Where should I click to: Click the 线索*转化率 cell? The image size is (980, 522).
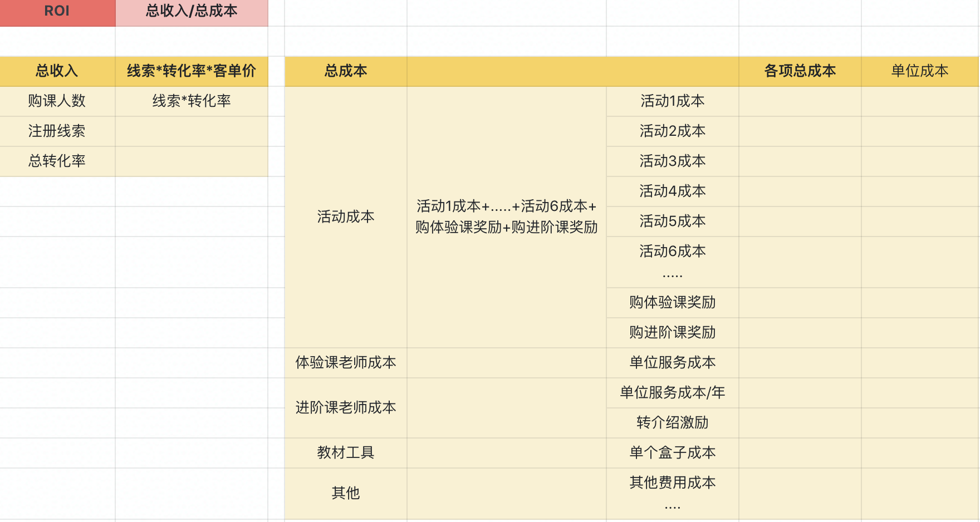coord(192,101)
